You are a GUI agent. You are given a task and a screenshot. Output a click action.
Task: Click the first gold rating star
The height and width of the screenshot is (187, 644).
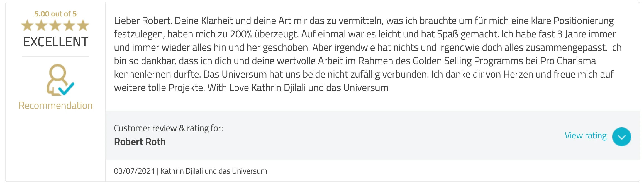click(27, 26)
